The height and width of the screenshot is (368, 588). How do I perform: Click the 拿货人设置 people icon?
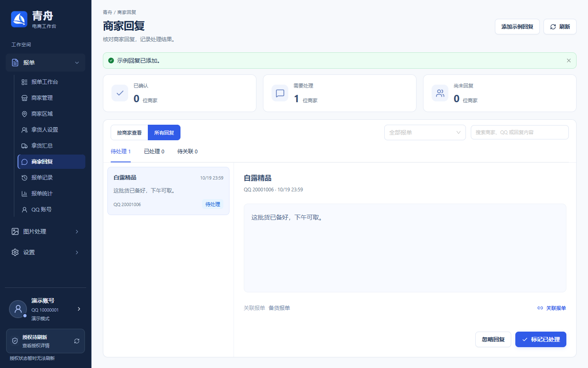pyautogui.click(x=24, y=130)
